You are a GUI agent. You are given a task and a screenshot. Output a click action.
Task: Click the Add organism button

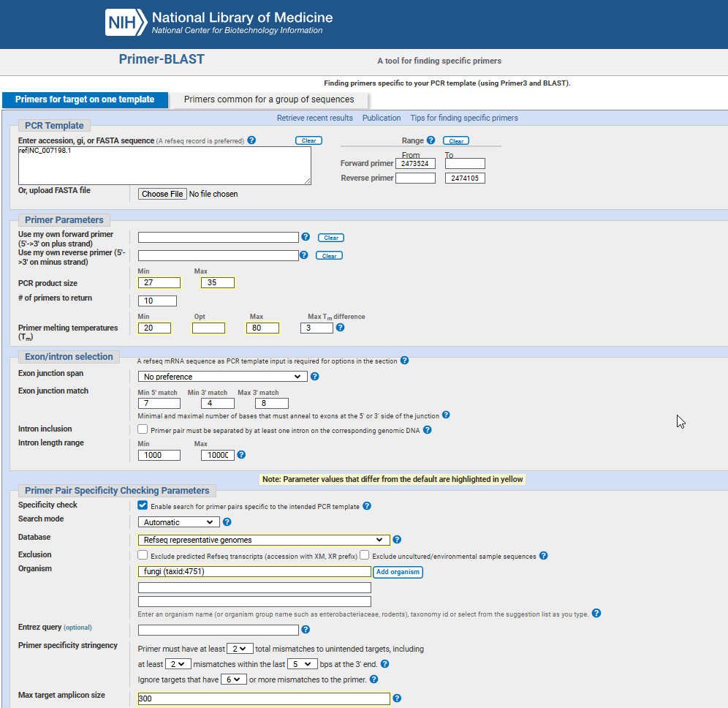pos(398,572)
